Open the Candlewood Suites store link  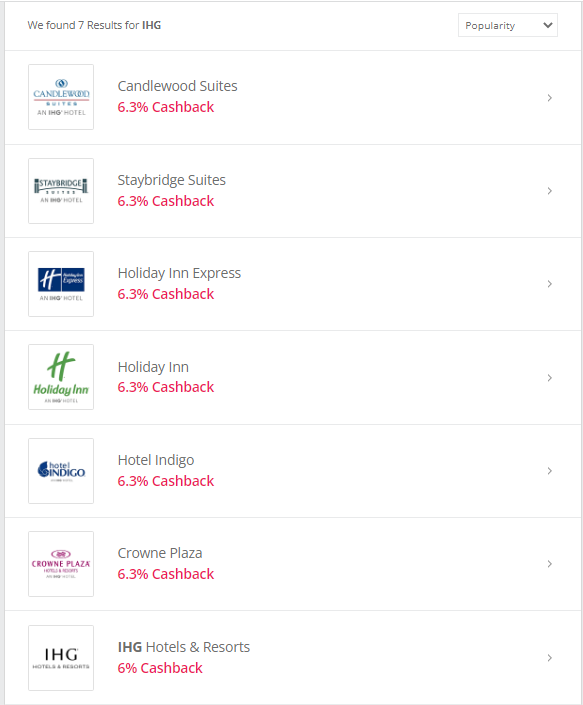[x=178, y=86]
